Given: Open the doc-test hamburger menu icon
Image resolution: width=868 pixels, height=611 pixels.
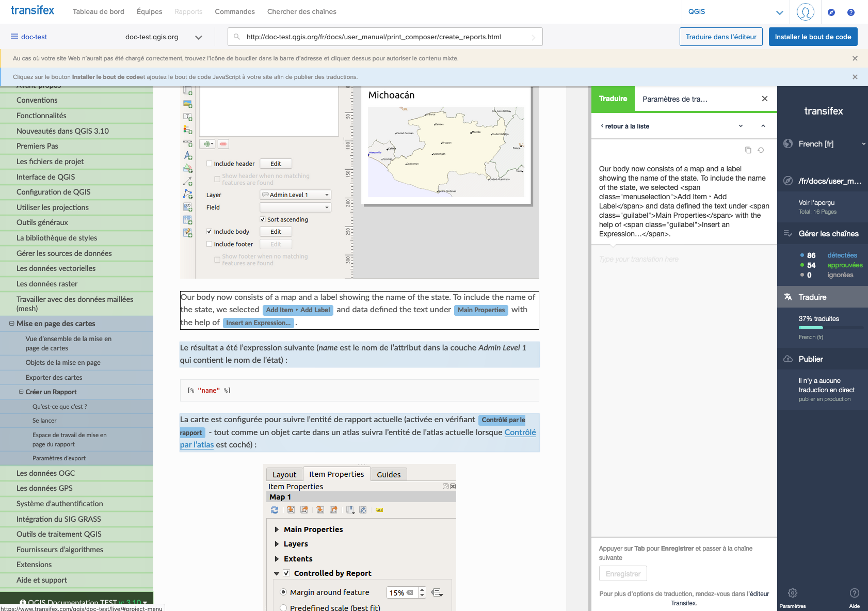Looking at the screenshot, I should point(14,36).
